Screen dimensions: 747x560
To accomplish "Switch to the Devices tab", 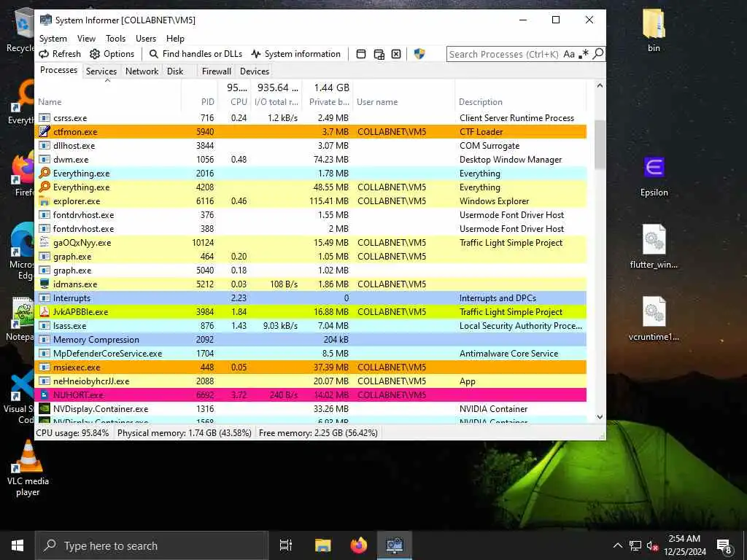I will (255, 71).
